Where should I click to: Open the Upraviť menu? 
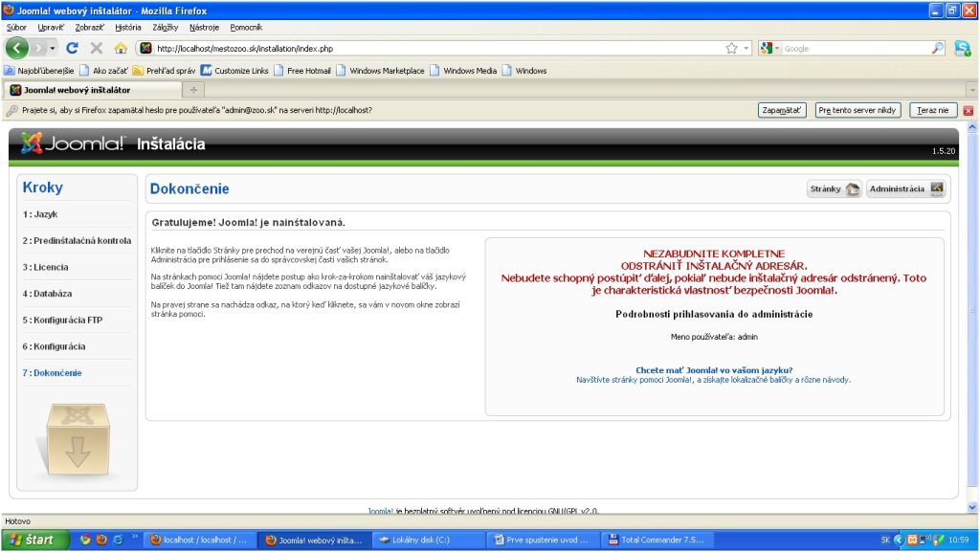[x=51, y=27]
